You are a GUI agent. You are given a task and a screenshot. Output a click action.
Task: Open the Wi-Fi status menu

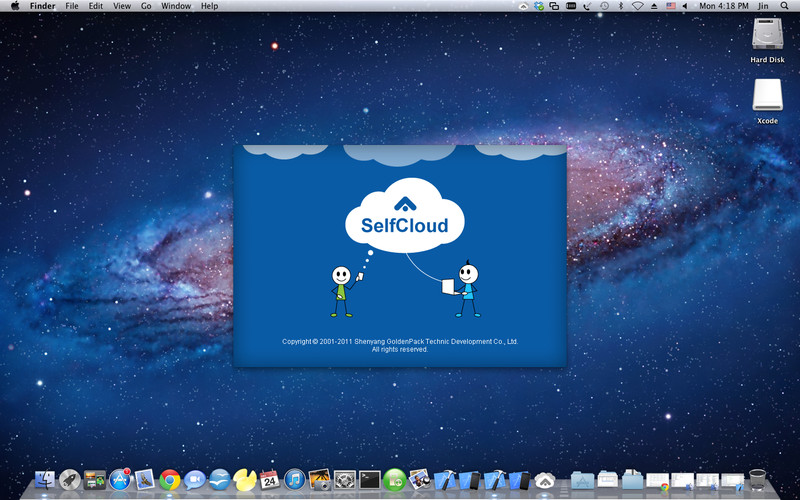click(x=637, y=6)
